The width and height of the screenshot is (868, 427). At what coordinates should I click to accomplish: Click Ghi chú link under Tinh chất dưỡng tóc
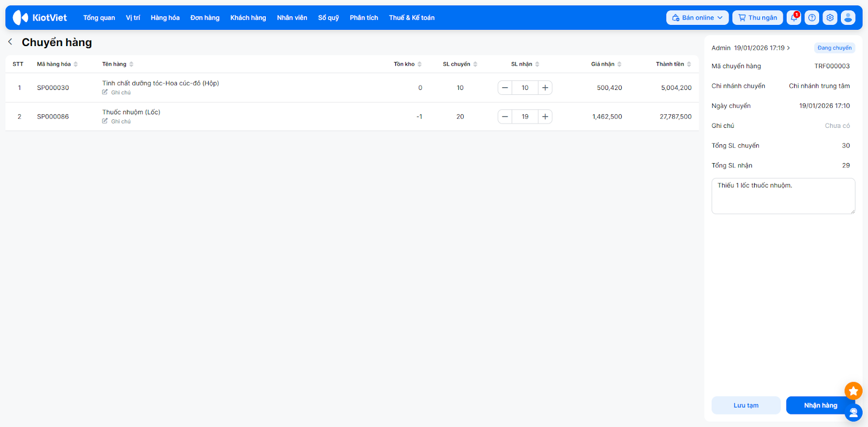click(x=121, y=93)
